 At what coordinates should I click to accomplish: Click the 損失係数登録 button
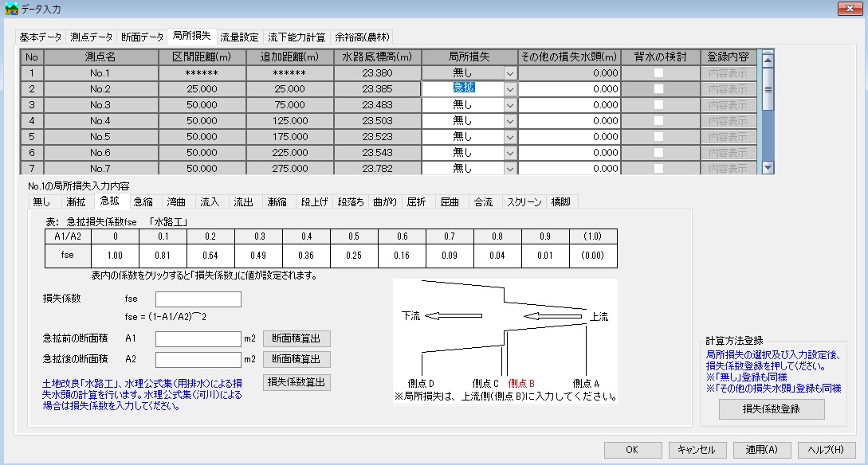772,409
